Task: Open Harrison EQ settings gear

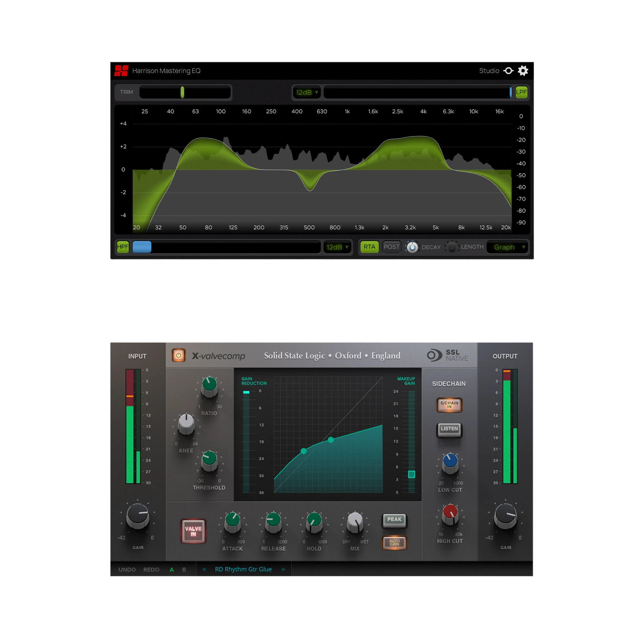Action: tap(523, 71)
